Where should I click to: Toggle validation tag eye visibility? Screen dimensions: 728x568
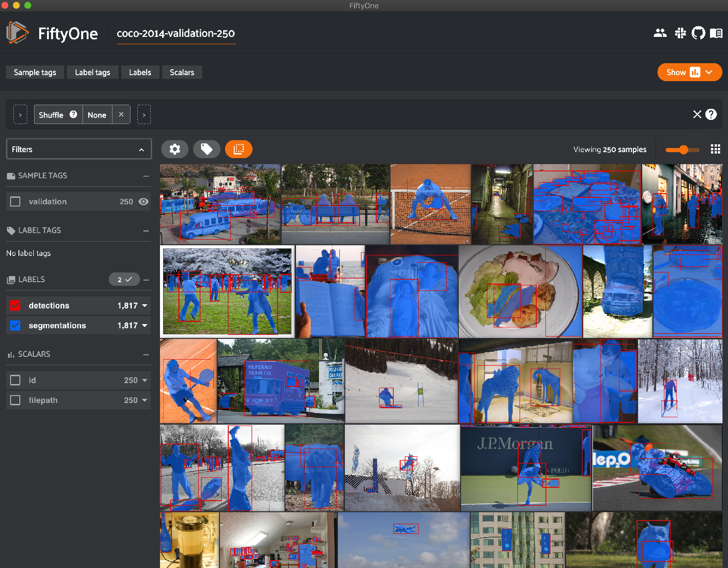[144, 201]
